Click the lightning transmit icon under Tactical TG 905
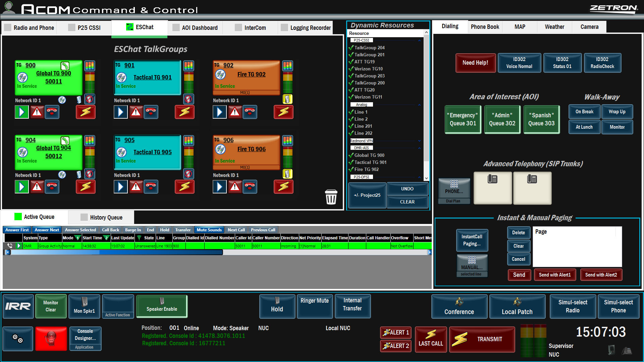Screen dimensions: 644x362 point(184,187)
